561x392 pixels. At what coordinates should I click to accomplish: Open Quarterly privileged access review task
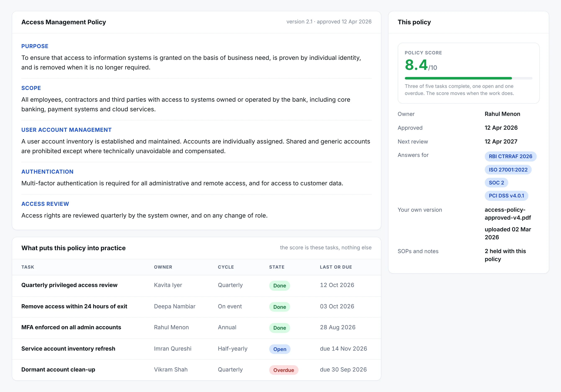tap(69, 285)
